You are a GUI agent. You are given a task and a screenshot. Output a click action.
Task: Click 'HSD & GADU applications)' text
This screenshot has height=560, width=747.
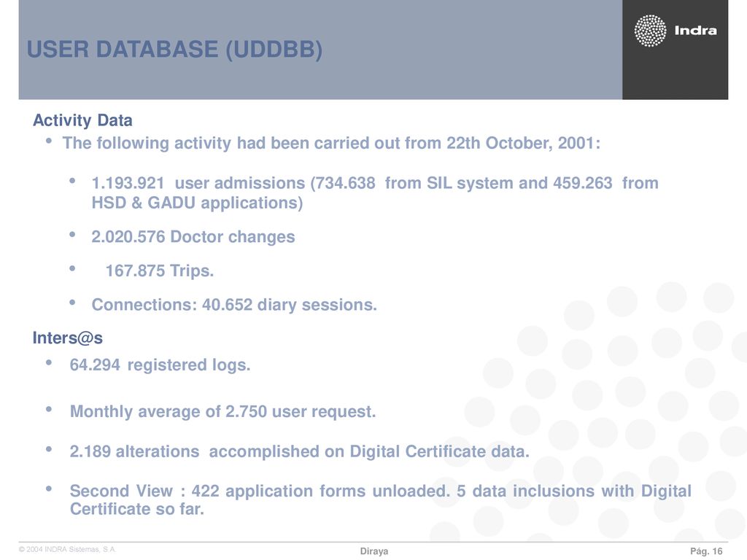pos(197,203)
